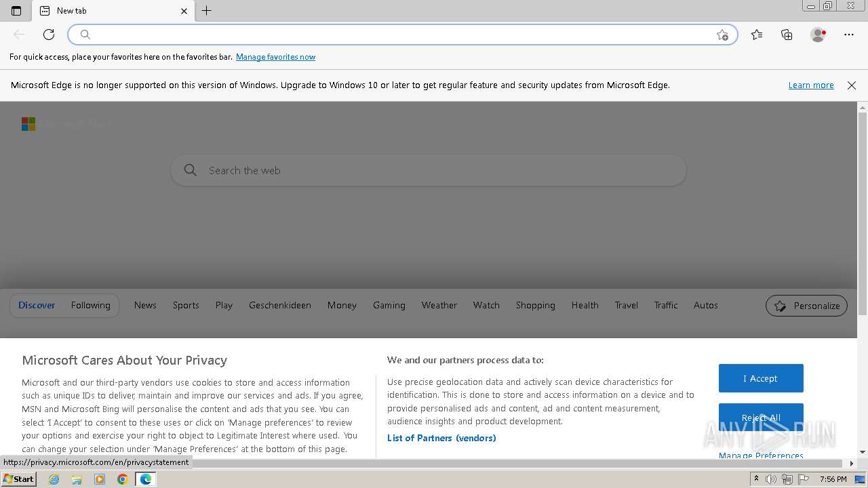This screenshot has width=868, height=488.
Task: Go back with the back arrow
Action: point(19,35)
